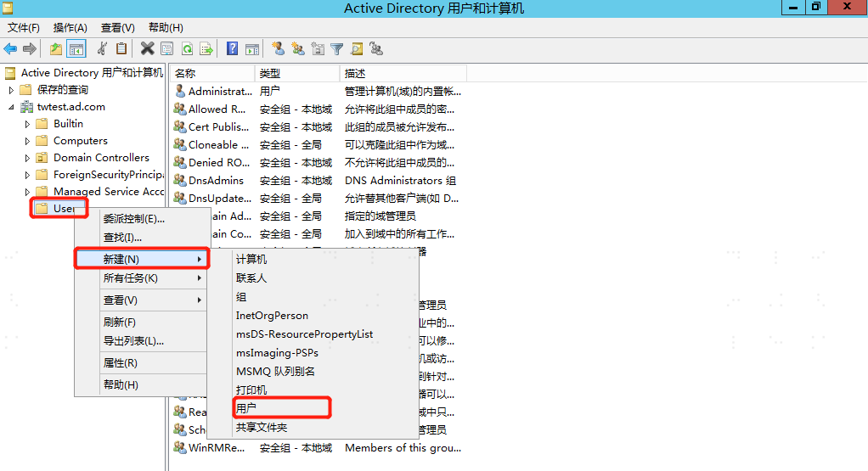Toggle the Show/Hide action pane icon
Viewport: 868px width, 471px height.
(x=252, y=49)
